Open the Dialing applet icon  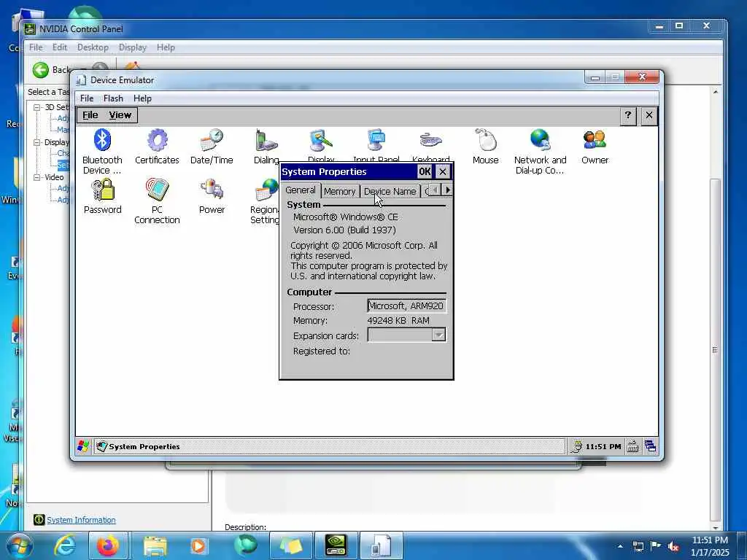pos(266,140)
